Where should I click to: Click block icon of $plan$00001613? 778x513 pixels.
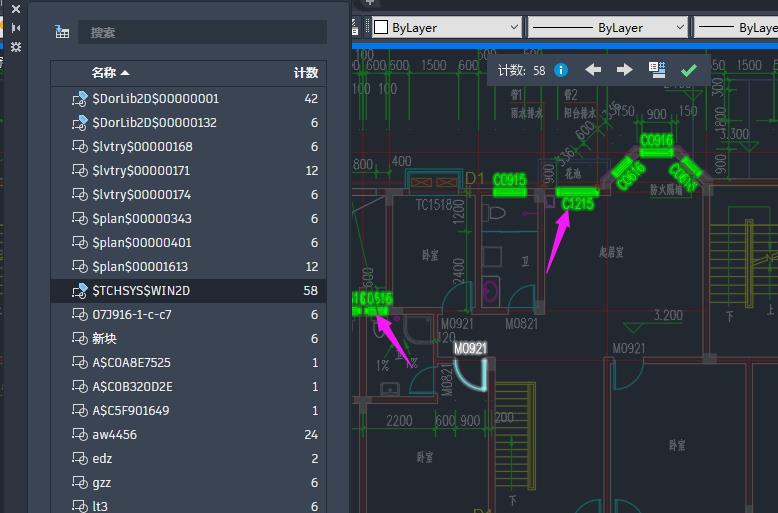point(80,266)
